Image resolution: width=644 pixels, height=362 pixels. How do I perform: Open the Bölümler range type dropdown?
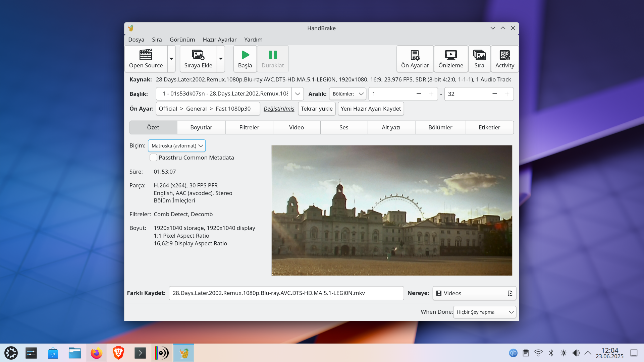pos(347,94)
